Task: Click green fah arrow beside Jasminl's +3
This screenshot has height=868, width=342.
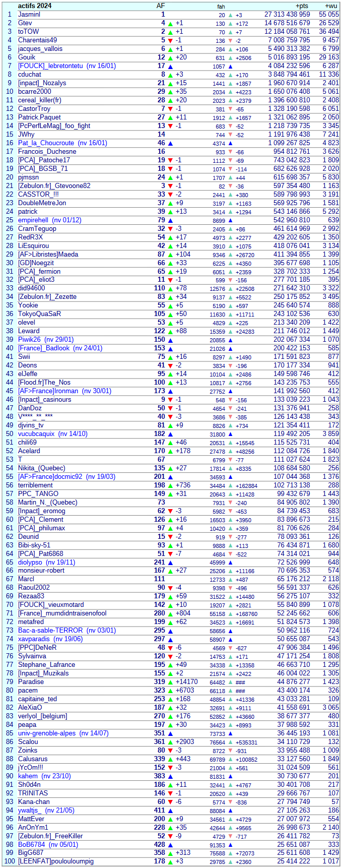Action: coord(230,15)
